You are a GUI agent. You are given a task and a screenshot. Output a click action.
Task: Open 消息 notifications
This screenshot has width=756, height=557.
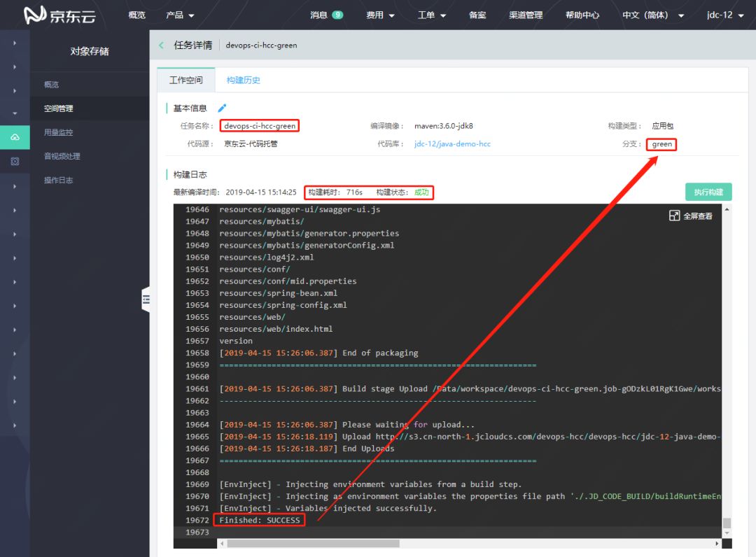pos(318,15)
